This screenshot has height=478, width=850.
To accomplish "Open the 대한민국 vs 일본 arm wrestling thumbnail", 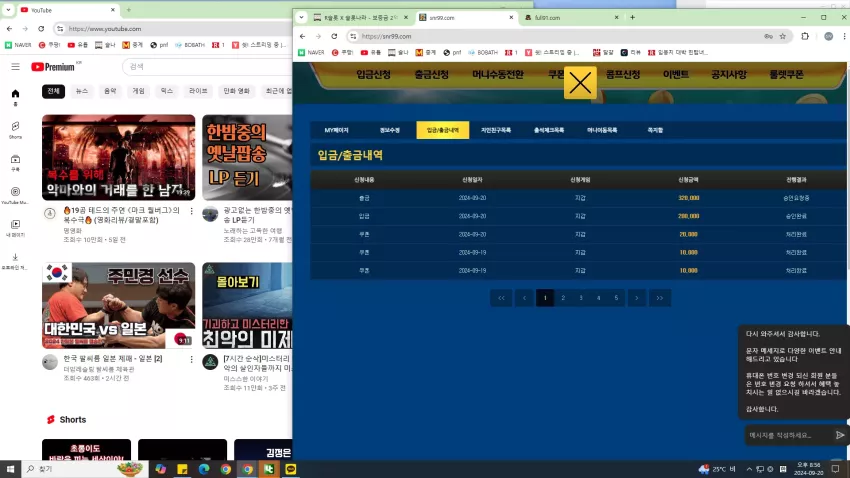I will (118, 306).
